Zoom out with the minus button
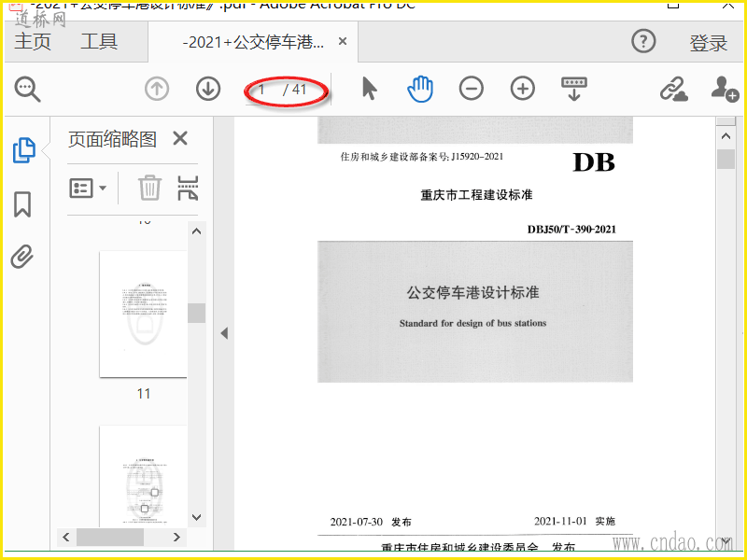 (x=472, y=89)
